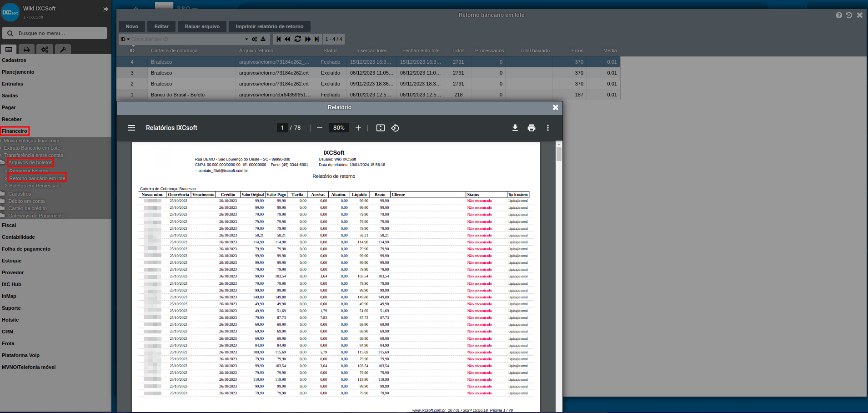
Task: Click the PDF vertical scrollbar thumb
Action: tap(559, 154)
